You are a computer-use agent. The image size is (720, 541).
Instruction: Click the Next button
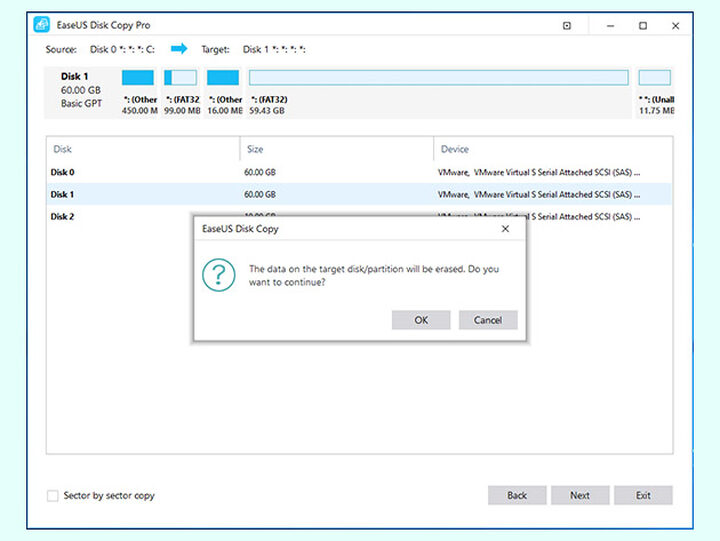pyautogui.click(x=580, y=495)
